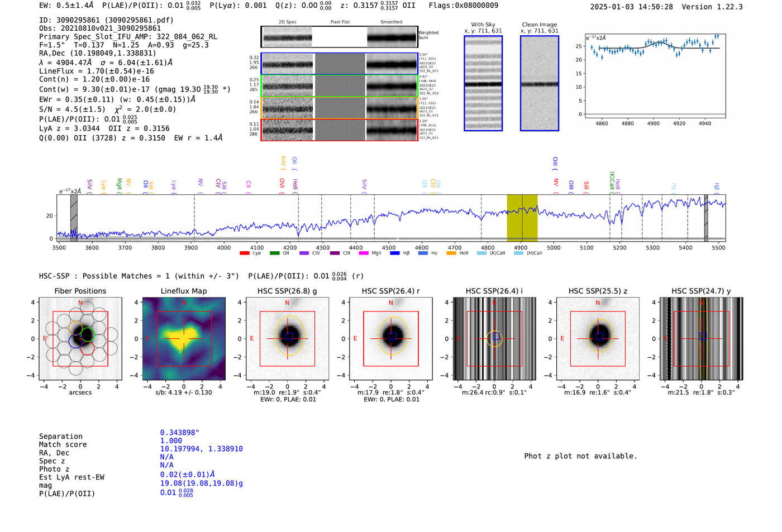This screenshot has height=532, width=782.
Task: Open the HSC SSP(26.4) r cutout
Action: click(x=391, y=339)
